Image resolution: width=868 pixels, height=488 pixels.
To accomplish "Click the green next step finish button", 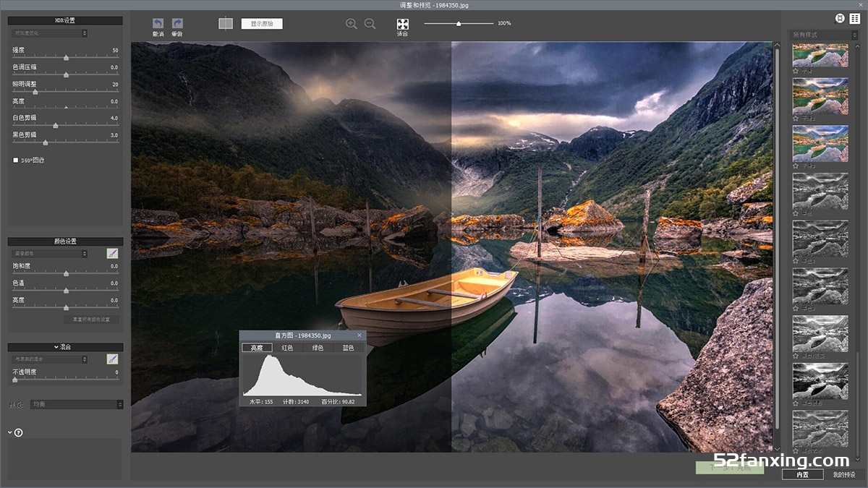I will [x=730, y=468].
